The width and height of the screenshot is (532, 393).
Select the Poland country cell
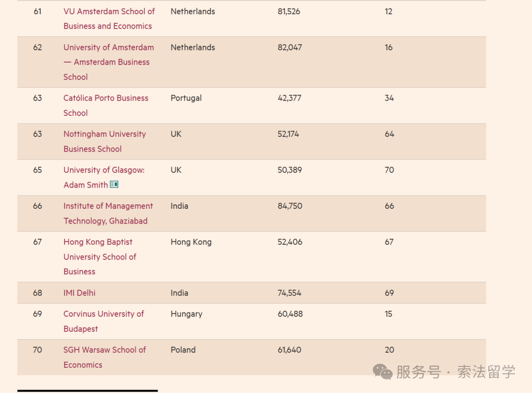point(183,350)
